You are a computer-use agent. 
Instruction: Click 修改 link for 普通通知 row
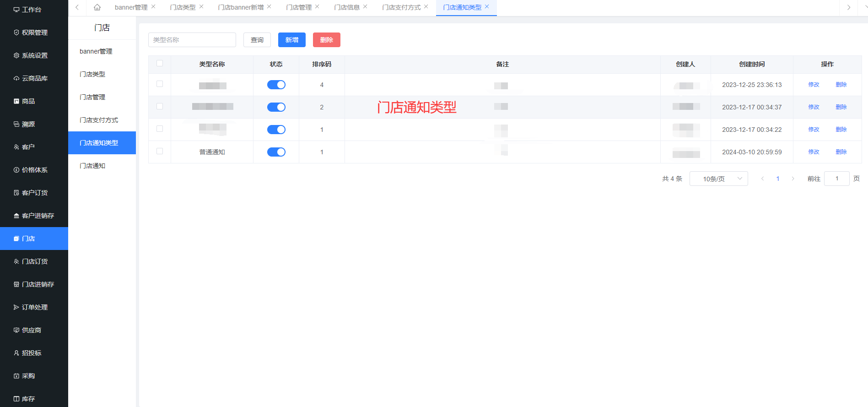click(814, 152)
